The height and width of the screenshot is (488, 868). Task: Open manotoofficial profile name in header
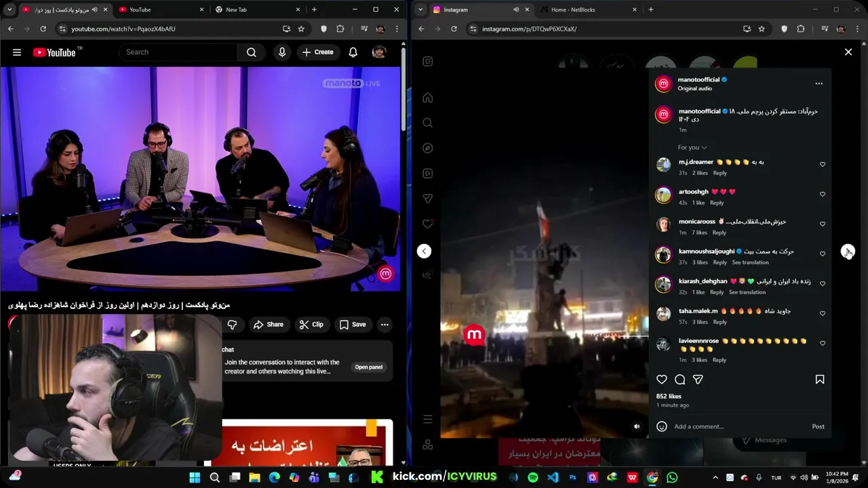point(698,79)
